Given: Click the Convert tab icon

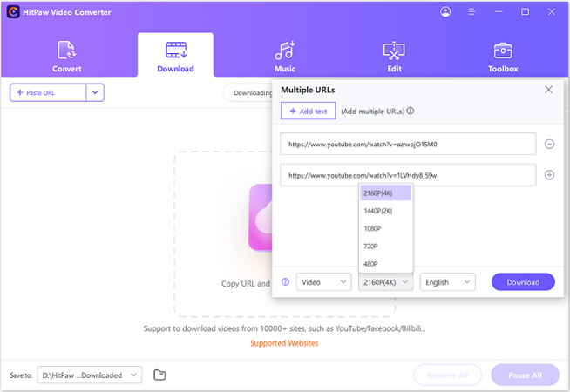Looking at the screenshot, I should point(66,51).
